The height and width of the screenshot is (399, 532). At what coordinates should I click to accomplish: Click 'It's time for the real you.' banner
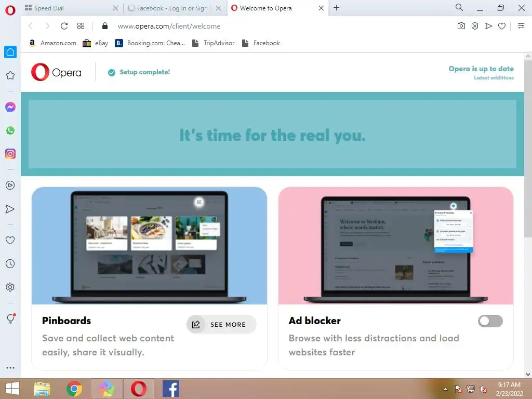[272, 134]
